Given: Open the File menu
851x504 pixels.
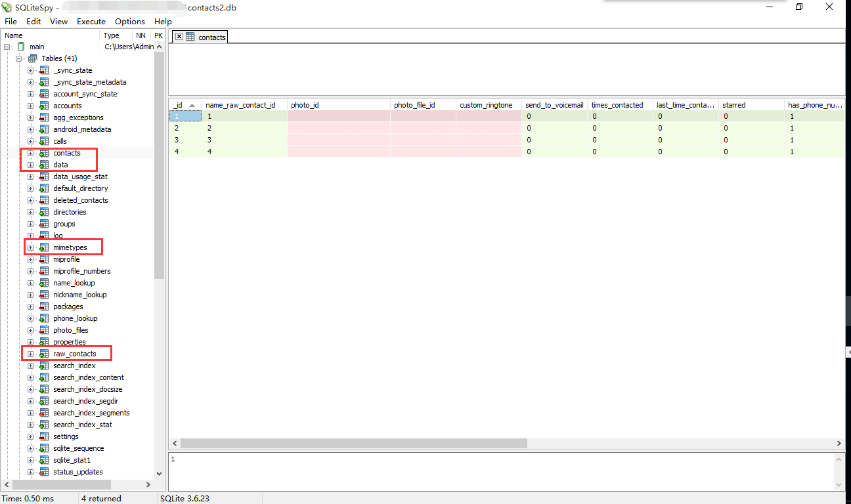Looking at the screenshot, I should [x=11, y=22].
